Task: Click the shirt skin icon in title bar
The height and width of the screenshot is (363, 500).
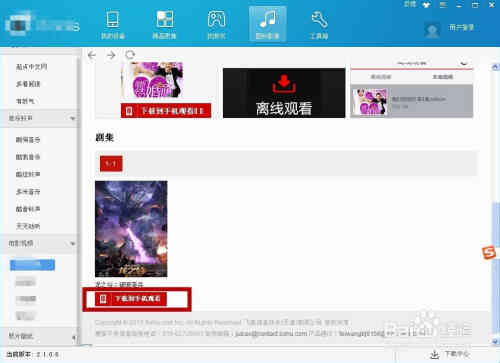Action: pyautogui.click(x=426, y=5)
